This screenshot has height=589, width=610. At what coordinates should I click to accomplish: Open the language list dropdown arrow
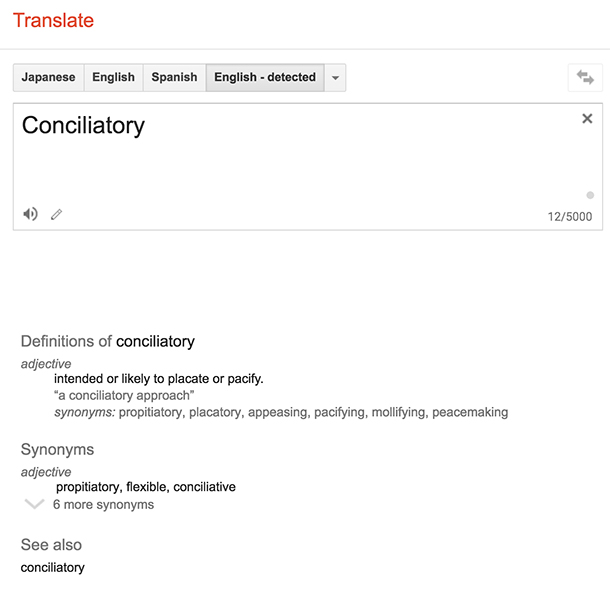click(335, 77)
